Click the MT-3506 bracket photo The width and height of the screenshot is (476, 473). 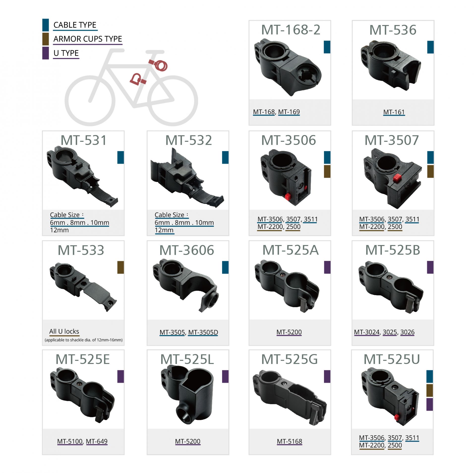pyautogui.click(x=285, y=177)
